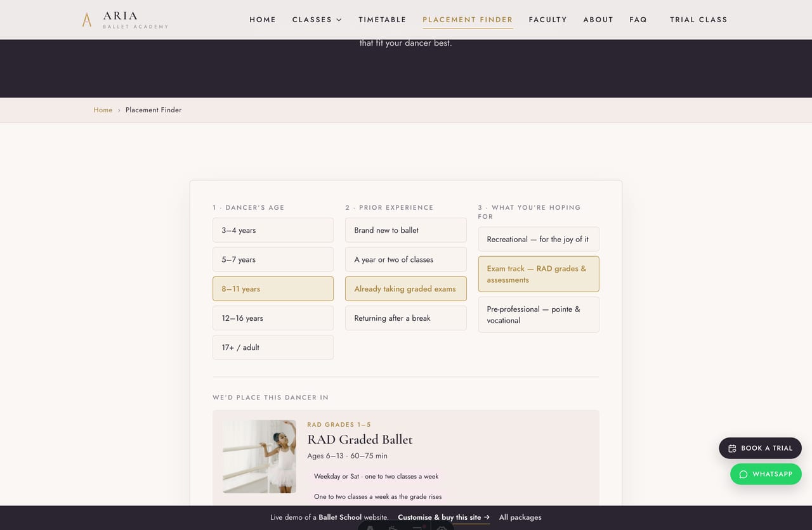Click 'Weekday or Sat · one to two classes' line
812x530 pixels.
pos(376,476)
